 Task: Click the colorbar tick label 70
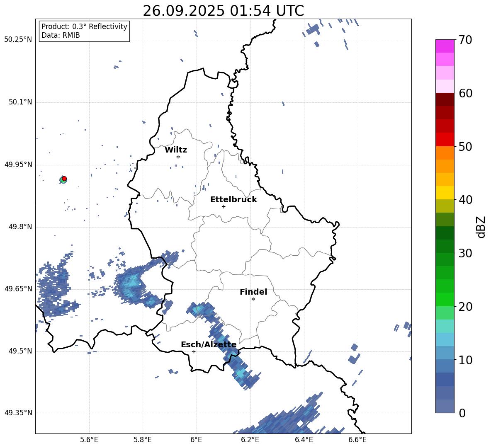coord(465,40)
